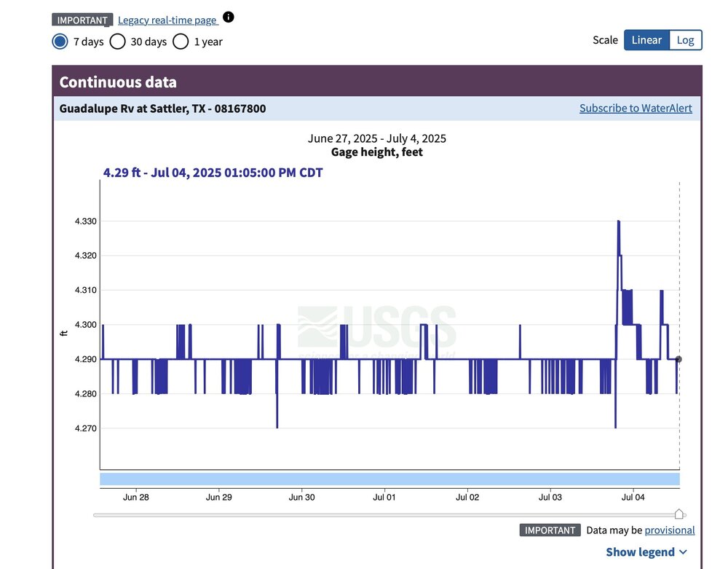The height and width of the screenshot is (569, 728).
Task: Click the IMPORTANT badge beside Data may be provisional
Action: point(550,530)
